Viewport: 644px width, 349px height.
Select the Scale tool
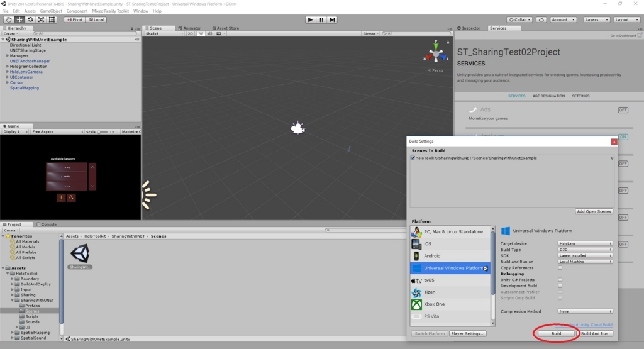[41, 19]
